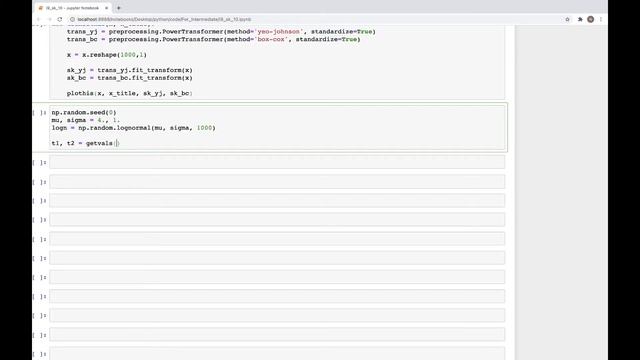The height and width of the screenshot is (360, 640).
Task: Place cursor in the 't1, t2 = getvals(' line
Action: tap(85, 143)
